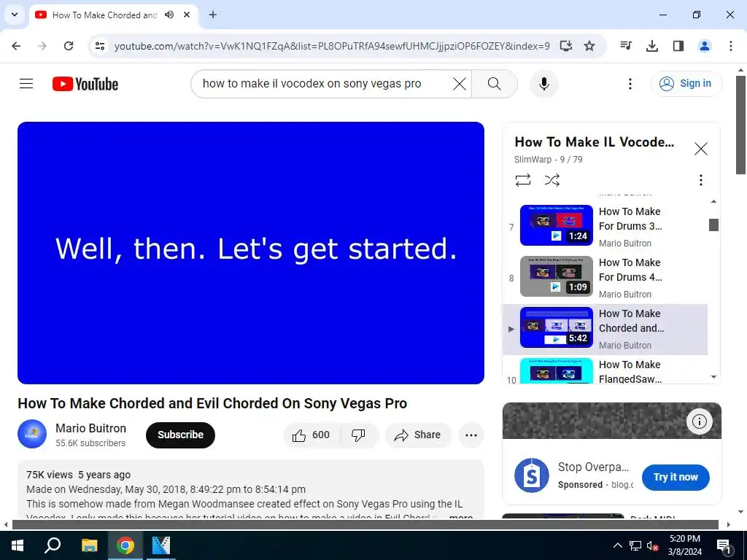The width and height of the screenshot is (747, 560).
Task: Play How To Make For Drums 4 thumbnail
Action: [557, 276]
